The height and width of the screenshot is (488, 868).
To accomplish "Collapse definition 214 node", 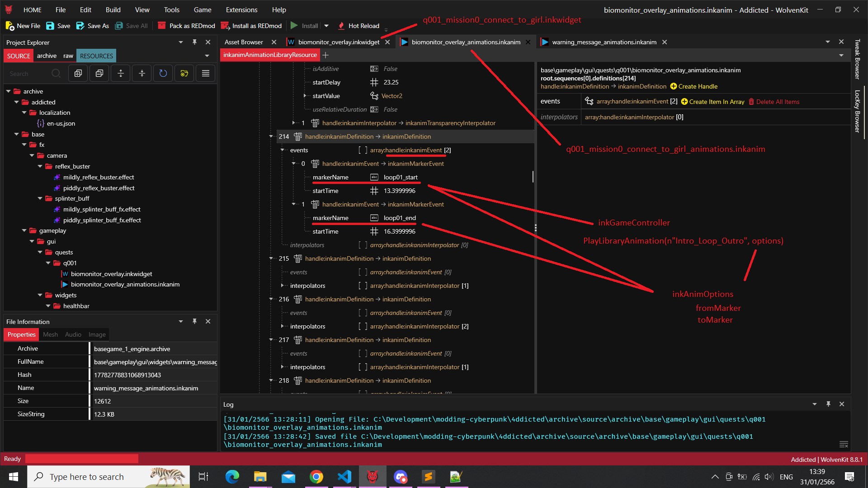I will pos(271,136).
